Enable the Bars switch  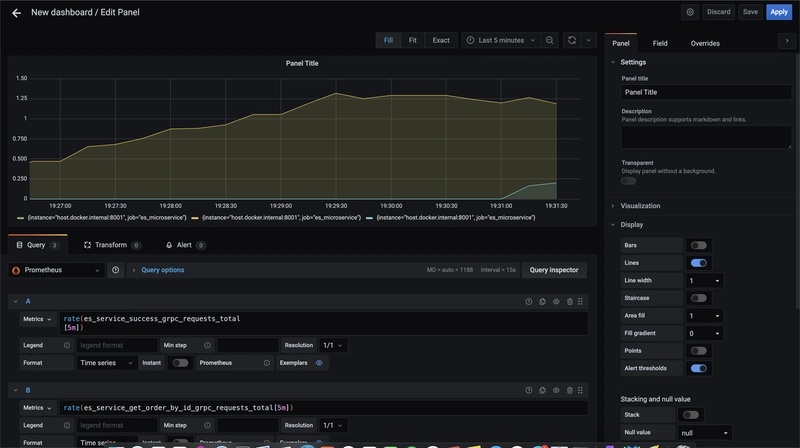[x=698, y=245]
